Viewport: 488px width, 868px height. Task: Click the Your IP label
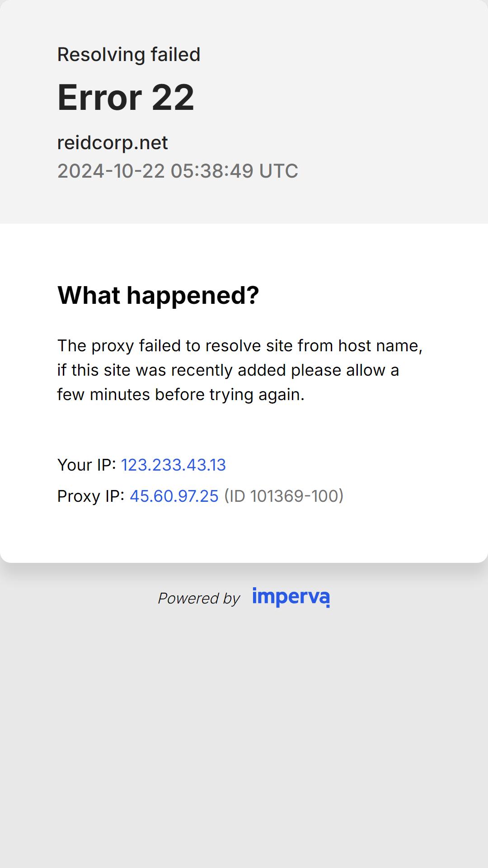(87, 465)
